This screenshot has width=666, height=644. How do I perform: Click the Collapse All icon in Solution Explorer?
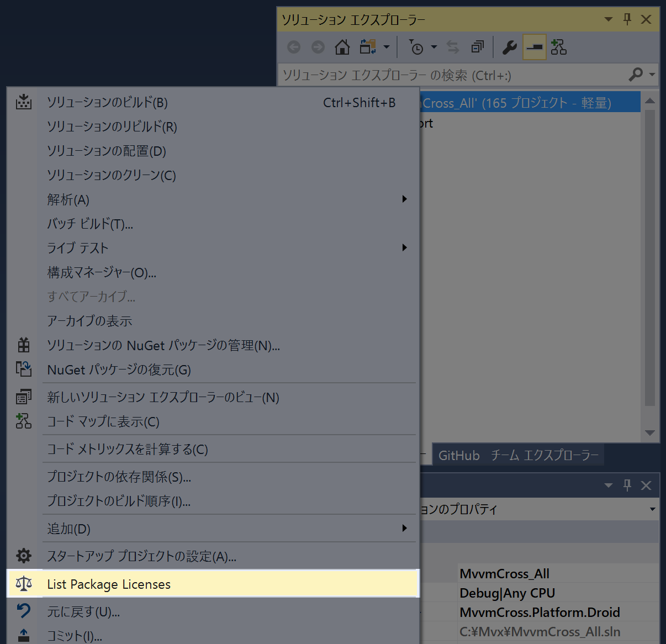click(x=477, y=47)
